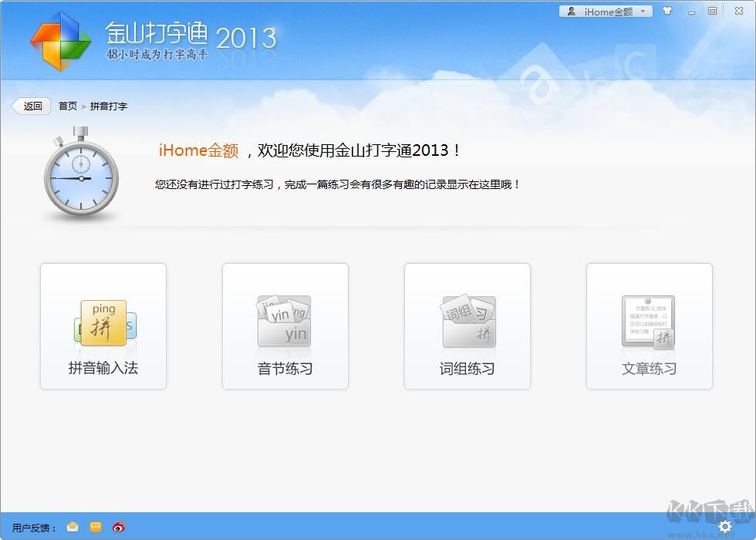
Task: Click the email feedback envelope icon
Action: click(72, 528)
